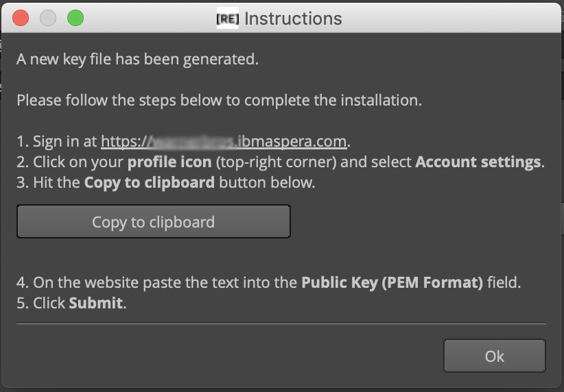
Task: Zoom the window with the green button
Action: (x=75, y=18)
